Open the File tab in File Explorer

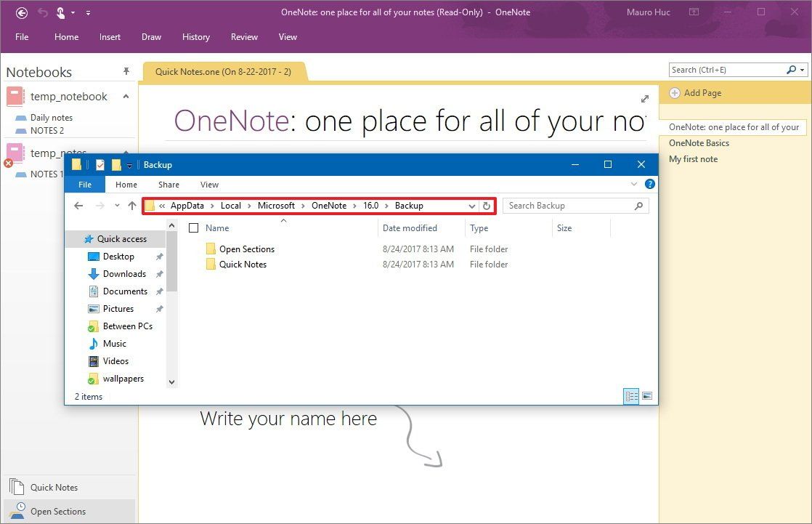point(85,185)
